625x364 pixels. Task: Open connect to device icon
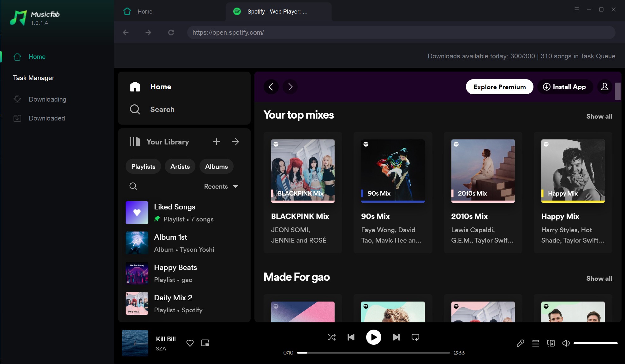(x=551, y=343)
